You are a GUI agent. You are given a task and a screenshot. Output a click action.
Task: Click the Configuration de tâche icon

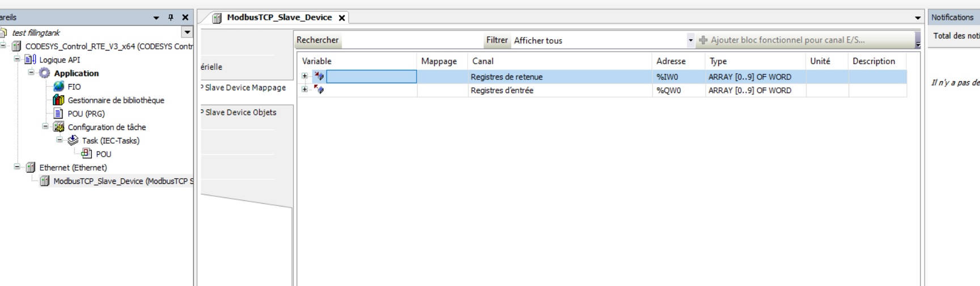pos(59,127)
